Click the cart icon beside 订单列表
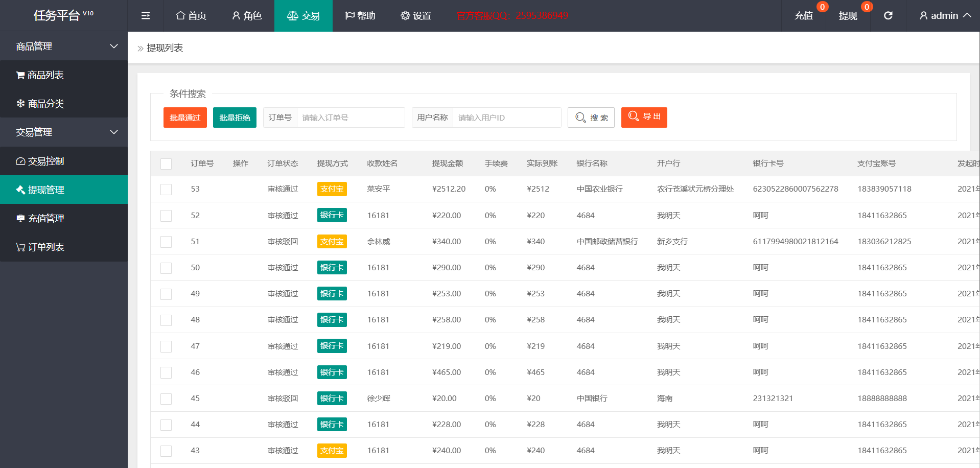Viewport: 980px width, 468px height. [x=20, y=247]
